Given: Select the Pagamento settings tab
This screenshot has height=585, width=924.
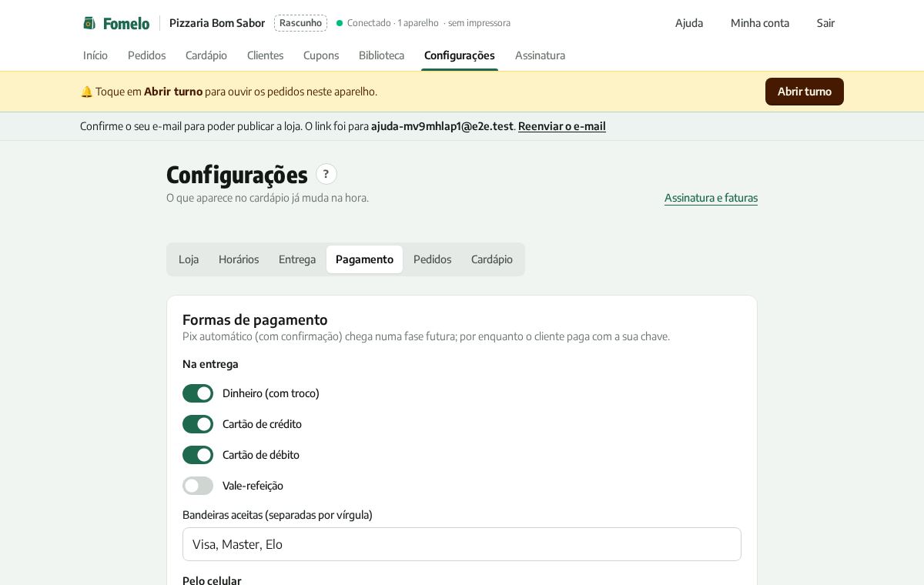Looking at the screenshot, I should click(364, 259).
